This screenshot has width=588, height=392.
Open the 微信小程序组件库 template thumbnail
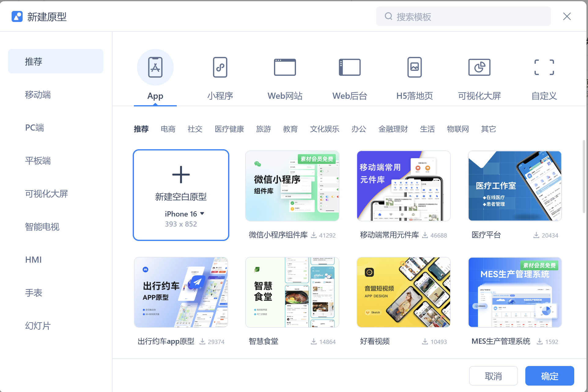coord(292,186)
